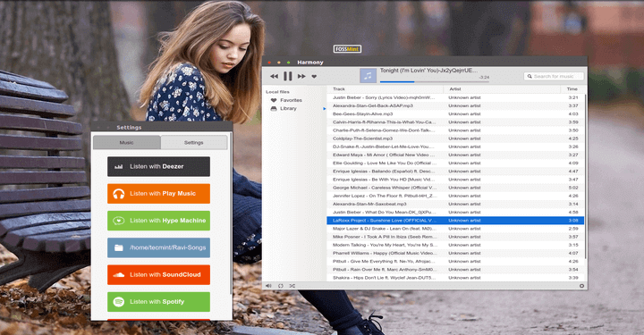Screen dimensions: 644x335
Task: Select track Enrique Iglesias - Be With You
Action: pyautogui.click(x=455, y=180)
